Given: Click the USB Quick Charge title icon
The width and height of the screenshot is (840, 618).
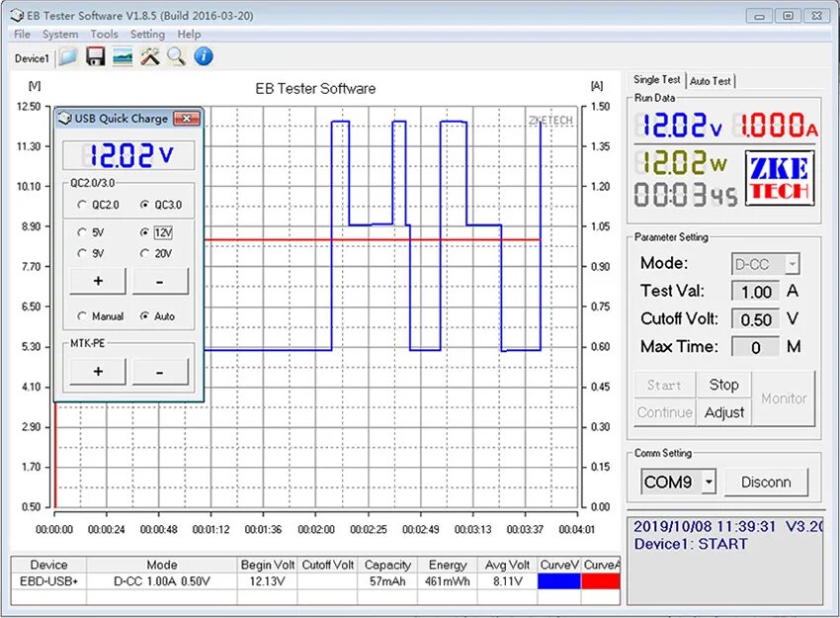Looking at the screenshot, I should point(65,119).
